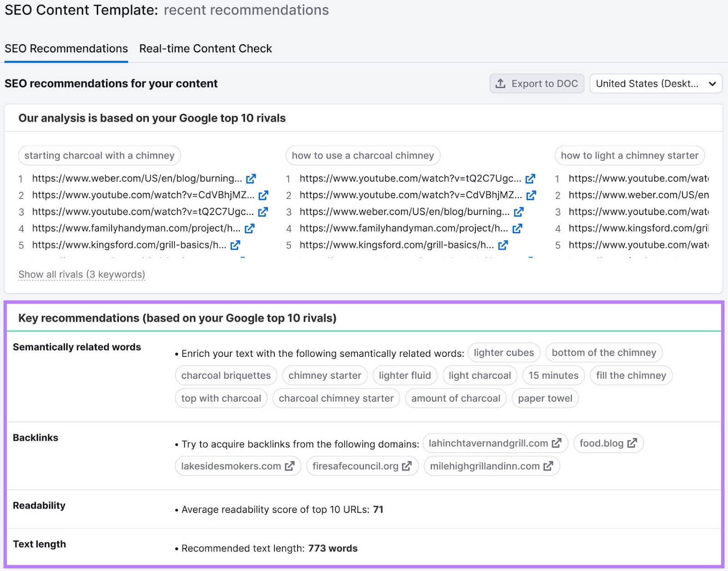Click lakesidesmokers.com external link icon

[x=290, y=466]
